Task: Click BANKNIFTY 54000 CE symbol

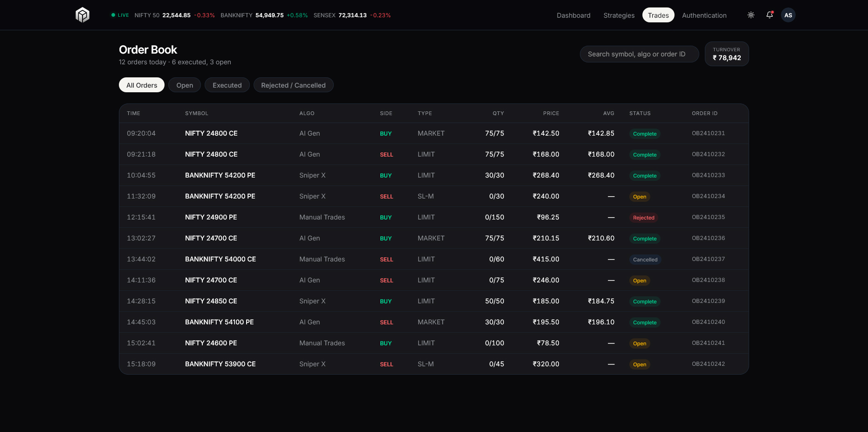Action: [220, 259]
